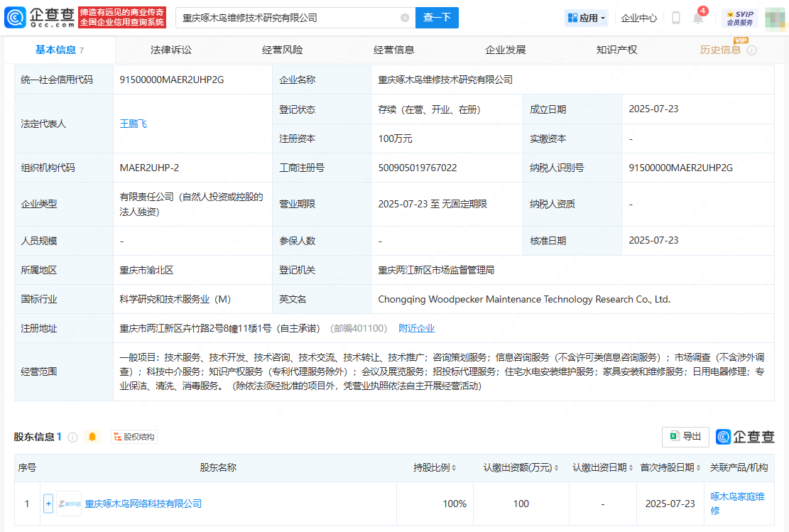Click the 营业期限 value 2025-07-23 至 无固定期限
Image resolution: width=789 pixels, height=532 pixels.
click(x=432, y=204)
